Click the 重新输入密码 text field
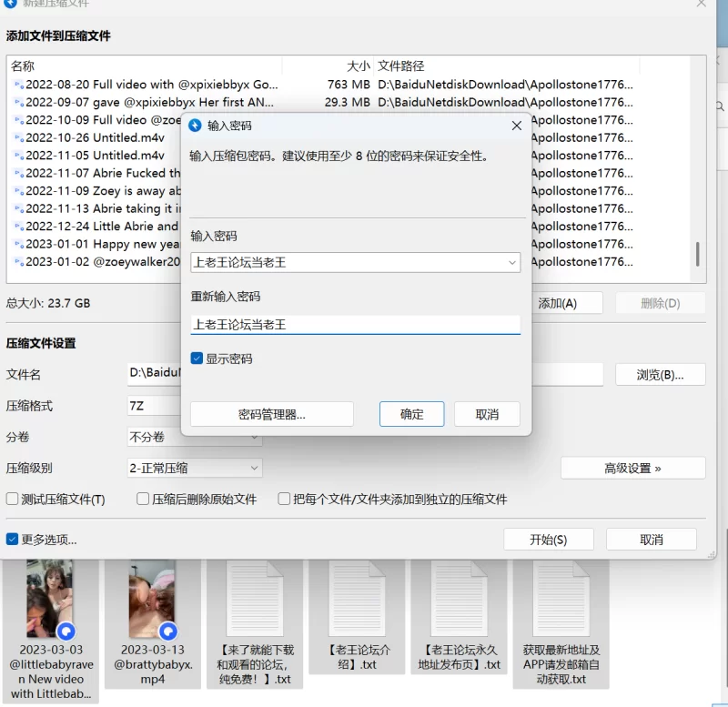The image size is (728, 707). pyautogui.click(x=355, y=324)
